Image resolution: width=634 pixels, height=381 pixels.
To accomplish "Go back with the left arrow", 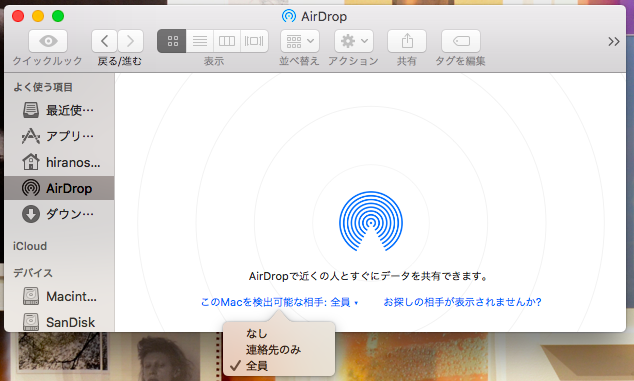I will [104, 41].
